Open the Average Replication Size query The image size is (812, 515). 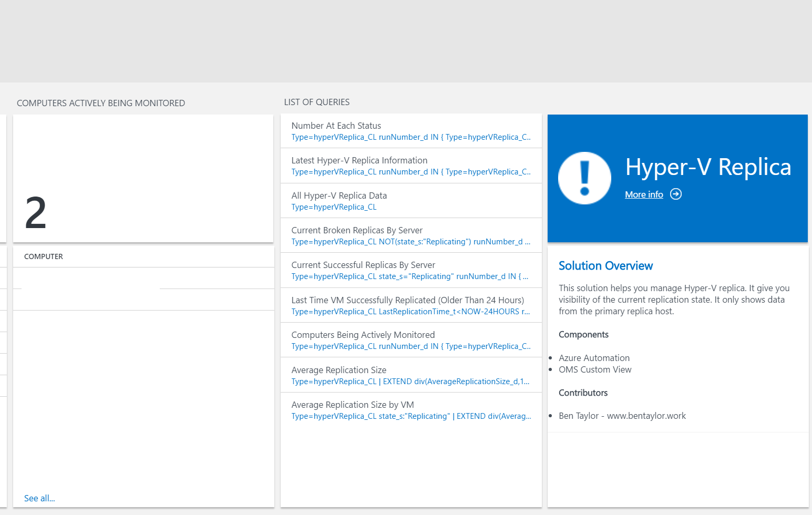pos(411,375)
